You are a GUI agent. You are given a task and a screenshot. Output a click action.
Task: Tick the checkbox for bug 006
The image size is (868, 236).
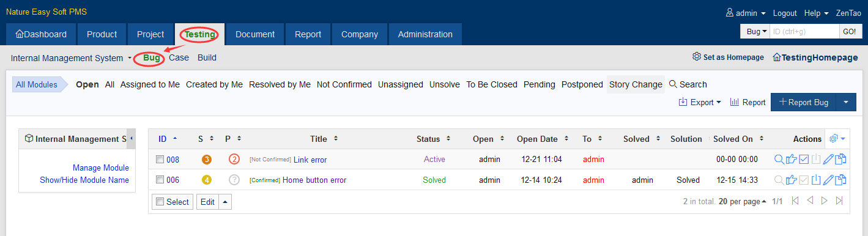click(x=160, y=180)
